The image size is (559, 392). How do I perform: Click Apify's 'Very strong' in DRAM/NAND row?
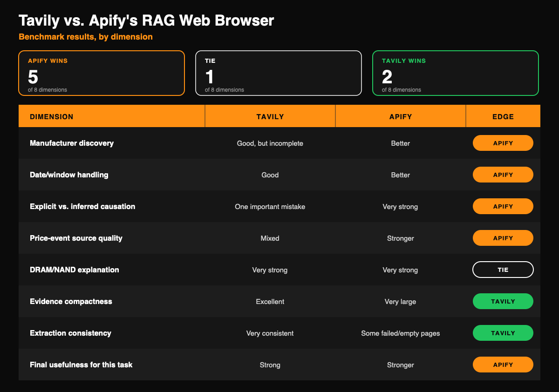click(401, 270)
